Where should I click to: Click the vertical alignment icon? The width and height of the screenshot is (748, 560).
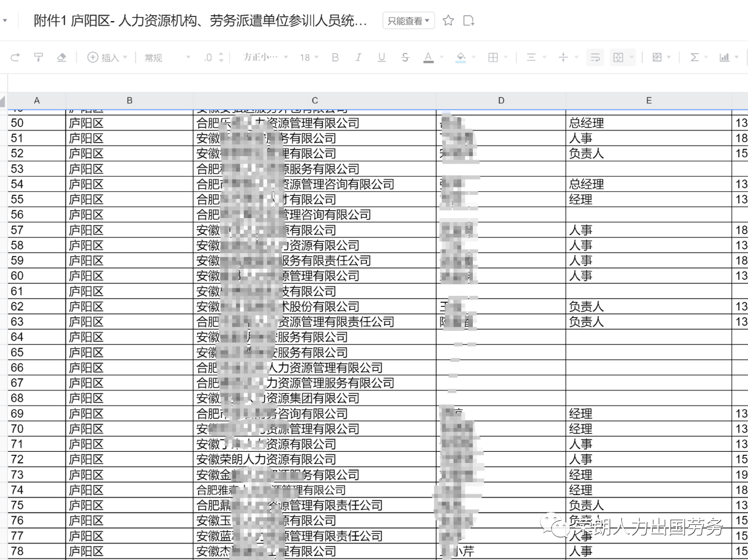point(563,57)
